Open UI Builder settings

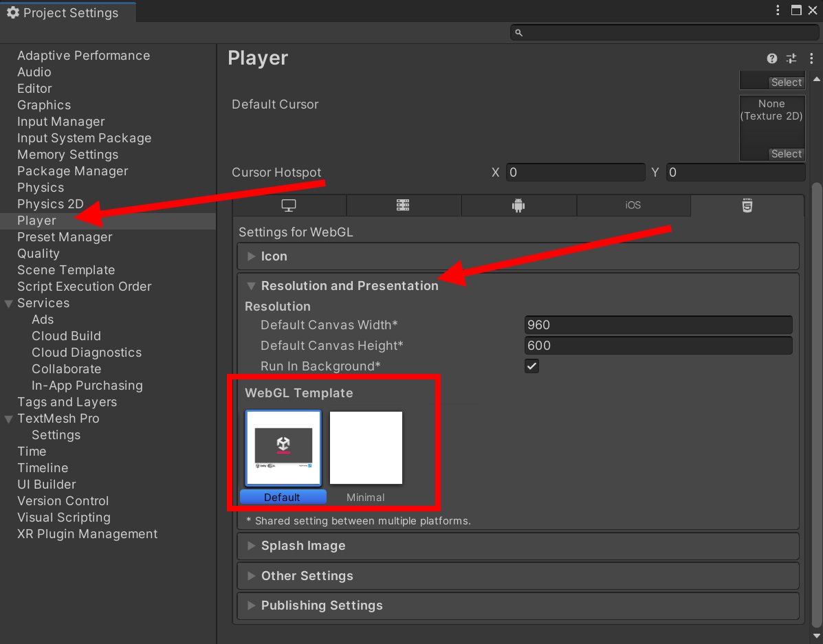click(47, 485)
